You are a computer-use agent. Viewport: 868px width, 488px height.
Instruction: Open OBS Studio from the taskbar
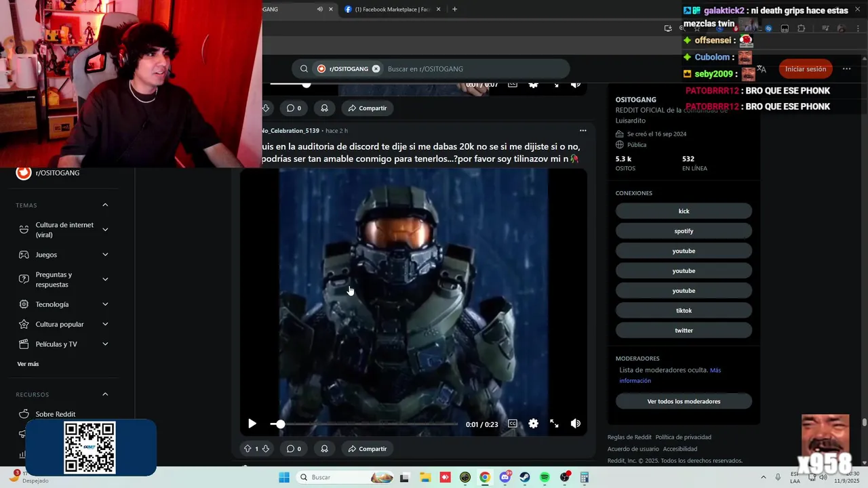pyautogui.click(x=565, y=477)
